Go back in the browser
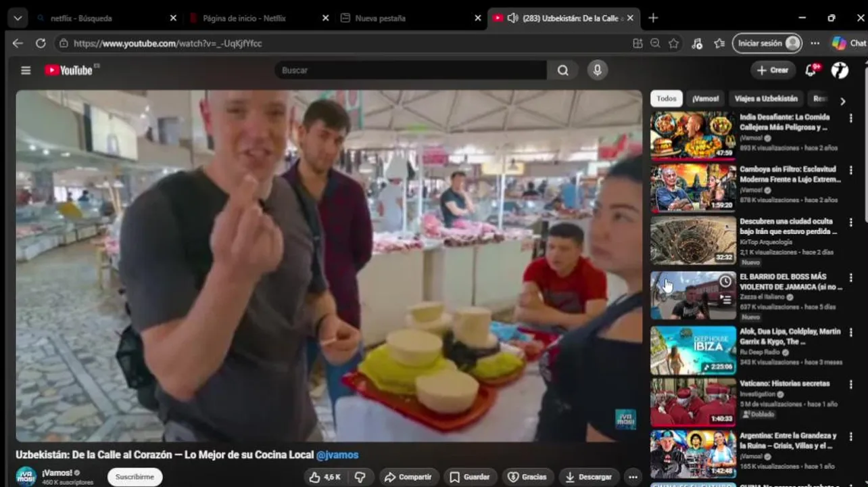Screen dimensions: 868x487 click(18, 43)
